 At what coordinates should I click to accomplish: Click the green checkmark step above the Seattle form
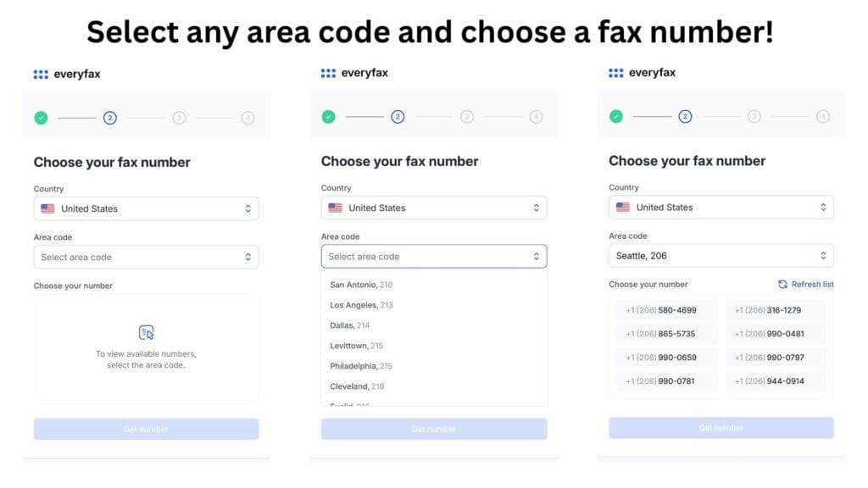(616, 117)
